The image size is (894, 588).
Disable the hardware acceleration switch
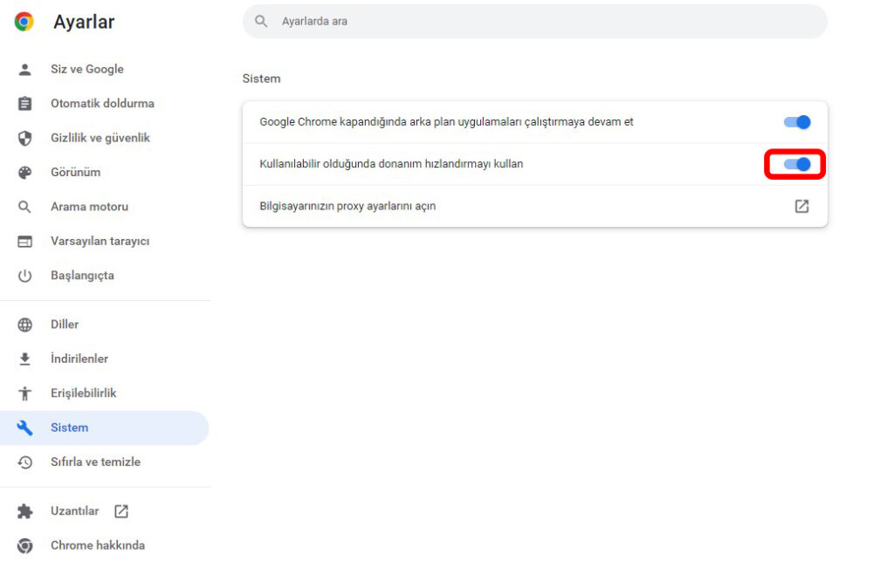(797, 164)
